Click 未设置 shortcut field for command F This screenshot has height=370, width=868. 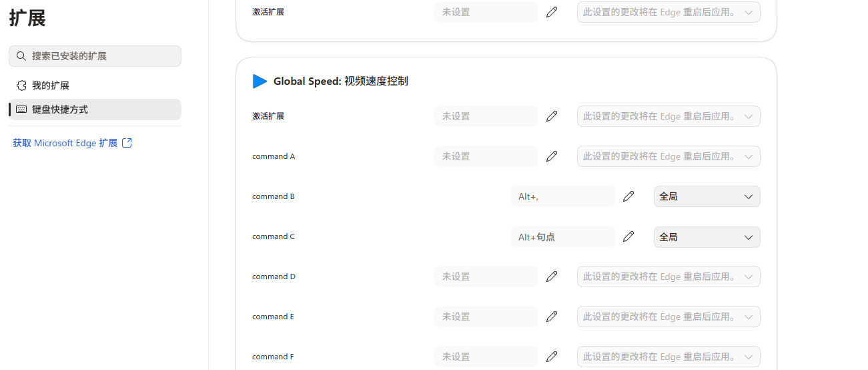tap(486, 357)
